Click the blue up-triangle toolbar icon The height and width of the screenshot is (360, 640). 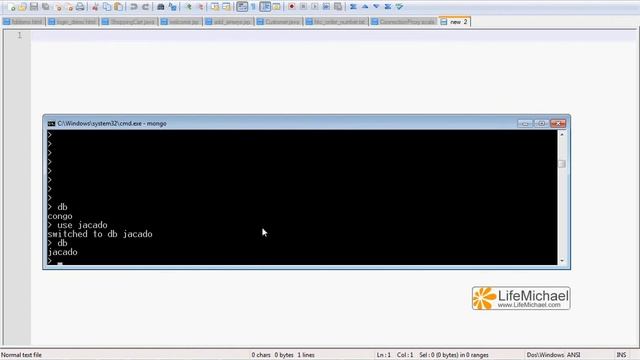[x=365, y=7]
